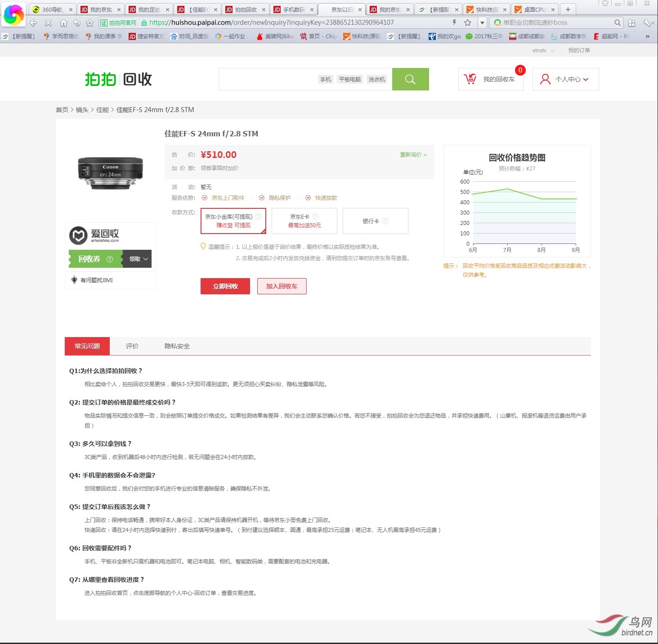Click the JIMI robot icon
This screenshot has width=658, height=644.
[x=74, y=280]
